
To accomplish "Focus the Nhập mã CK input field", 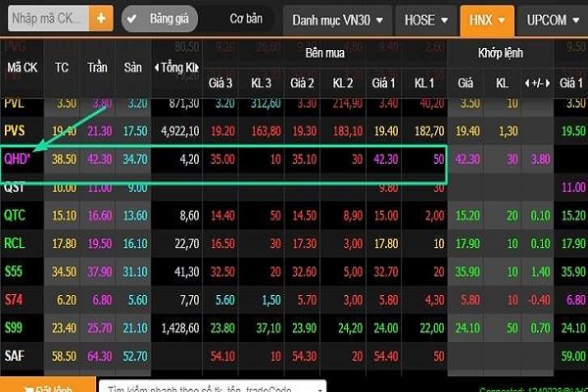I will [x=44, y=18].
